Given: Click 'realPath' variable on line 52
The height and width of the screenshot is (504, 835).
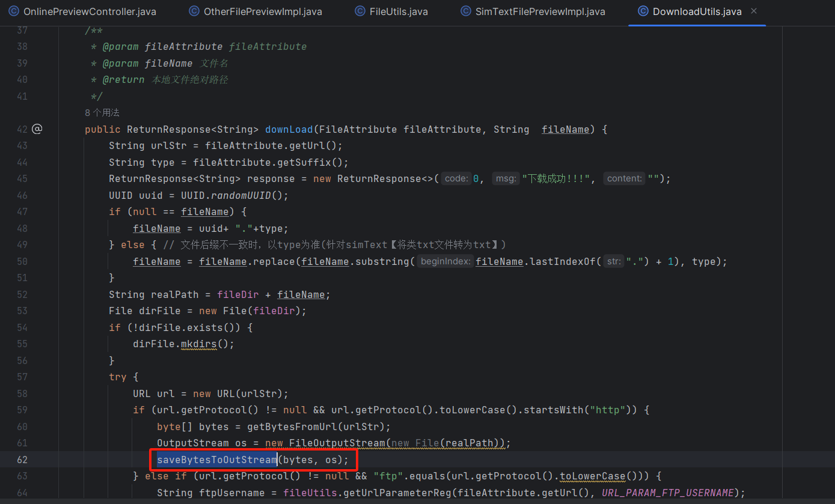Looking at the screenshot, I should 175,294.
